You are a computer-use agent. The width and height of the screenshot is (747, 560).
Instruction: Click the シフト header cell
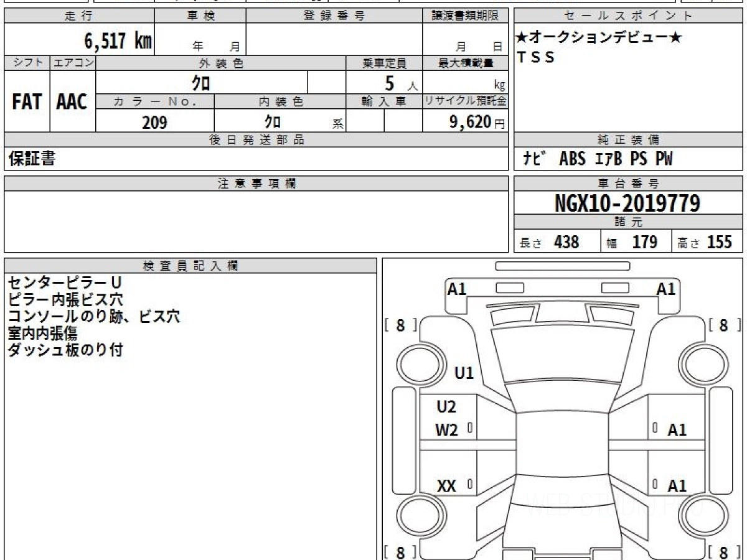coord(27,63)
